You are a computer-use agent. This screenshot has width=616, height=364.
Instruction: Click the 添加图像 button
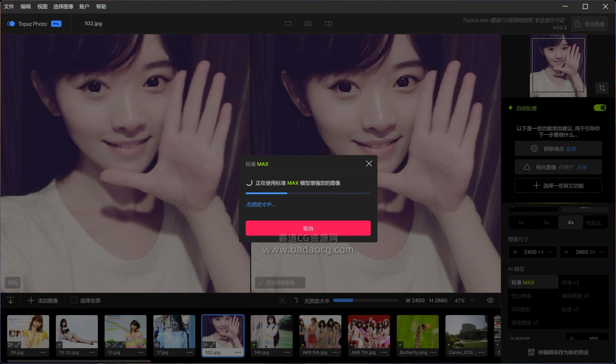[x=43, y=300]
